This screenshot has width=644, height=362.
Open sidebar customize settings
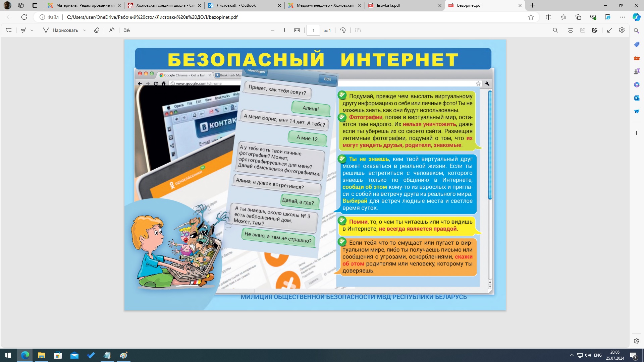637,341
